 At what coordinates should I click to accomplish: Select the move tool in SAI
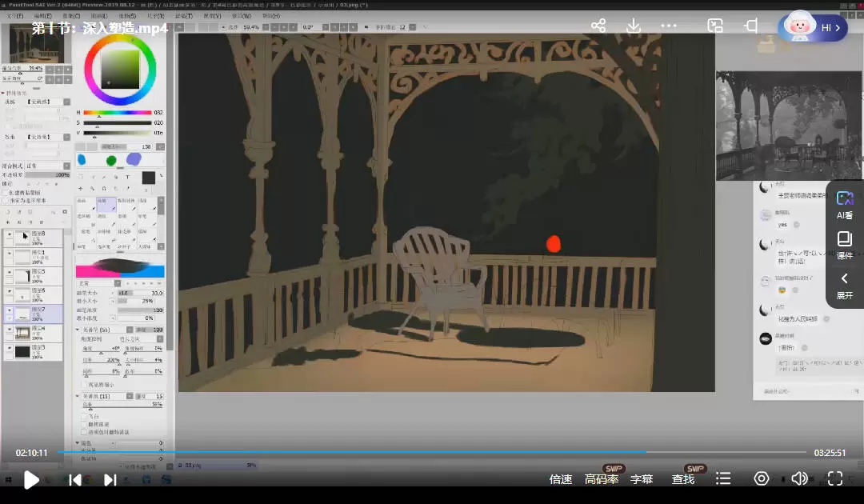pos(81,188)
